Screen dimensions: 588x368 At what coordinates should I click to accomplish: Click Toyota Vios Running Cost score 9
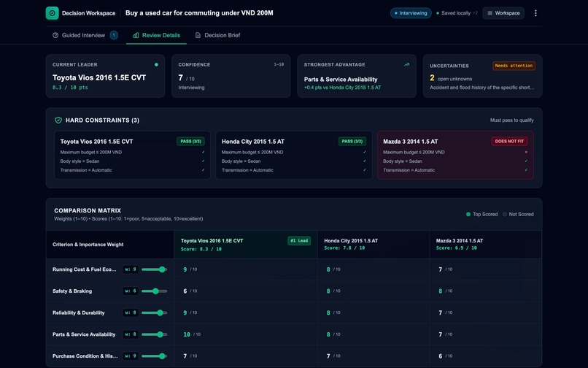[x=185, y=269]
